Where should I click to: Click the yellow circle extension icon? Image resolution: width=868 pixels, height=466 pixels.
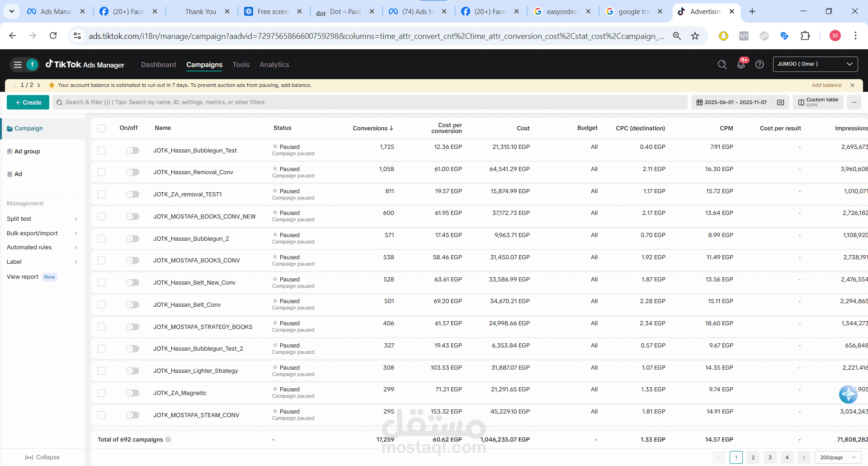(723, 36)
